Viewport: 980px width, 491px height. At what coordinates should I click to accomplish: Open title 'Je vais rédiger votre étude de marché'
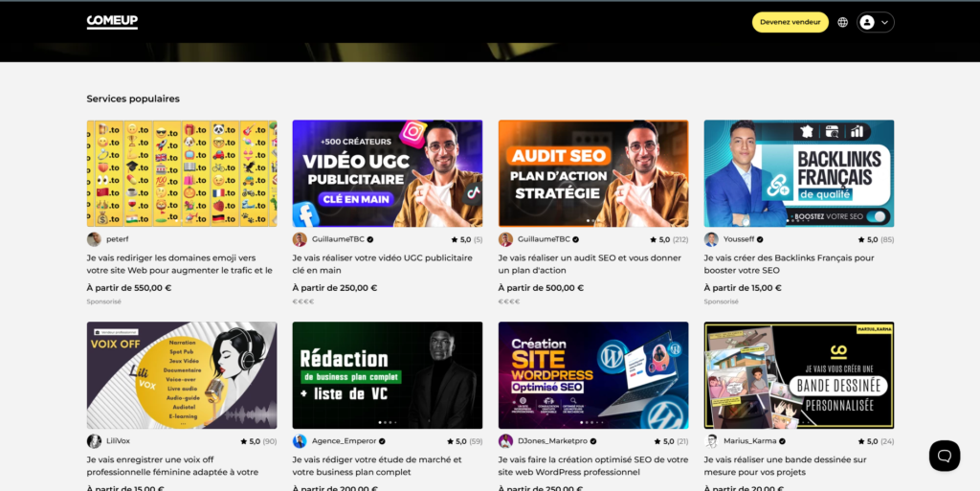(377, 466)
